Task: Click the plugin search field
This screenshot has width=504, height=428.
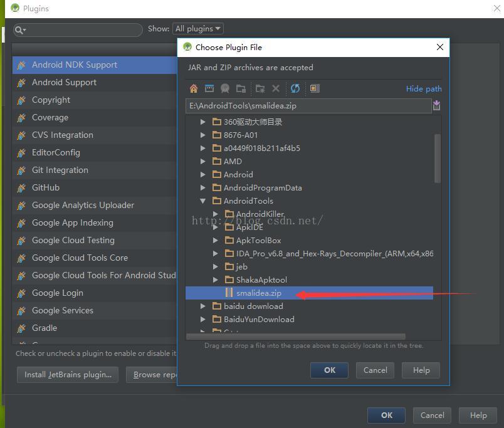Action: click(78, 30)
